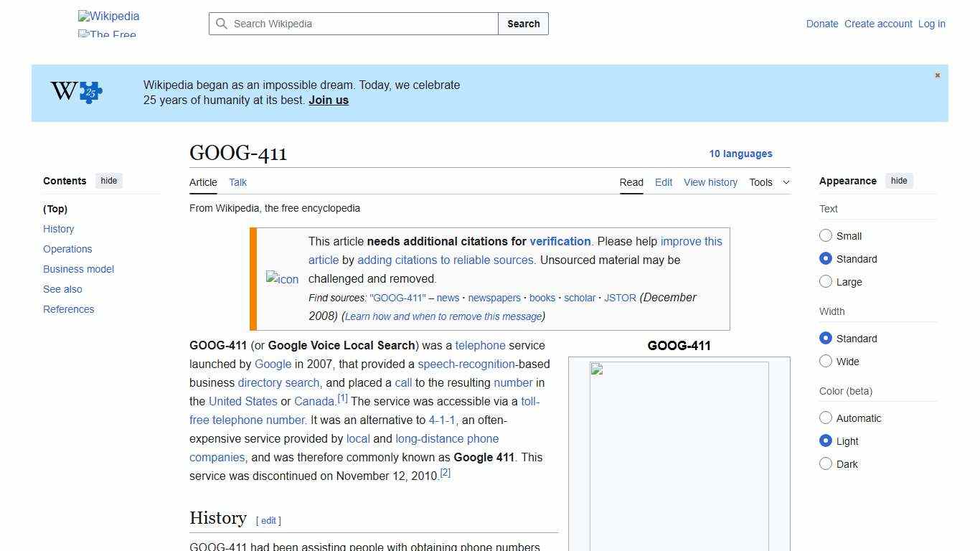Image resolution: width=980 pixels, height=551 pixels.
Task: Click the search magnifying glass icon
Action: tap(222, 24)
